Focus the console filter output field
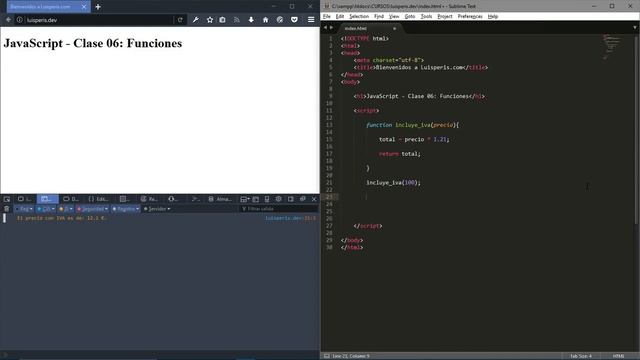 click(278, 209)
